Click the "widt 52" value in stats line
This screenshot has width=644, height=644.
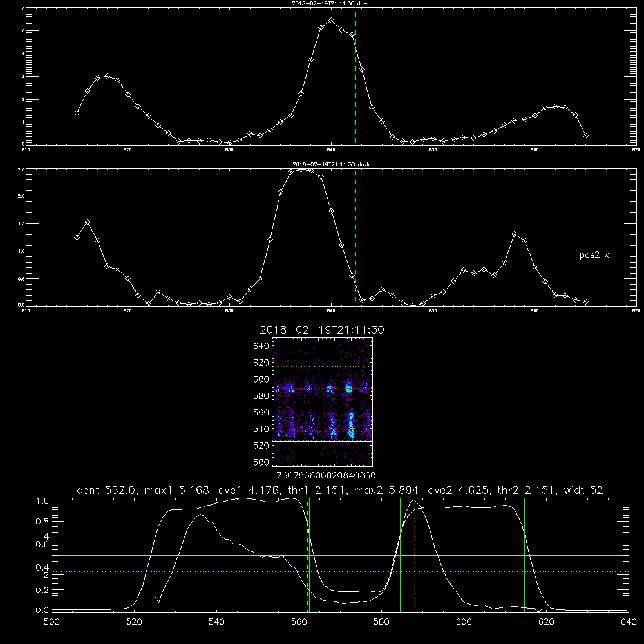583,490
